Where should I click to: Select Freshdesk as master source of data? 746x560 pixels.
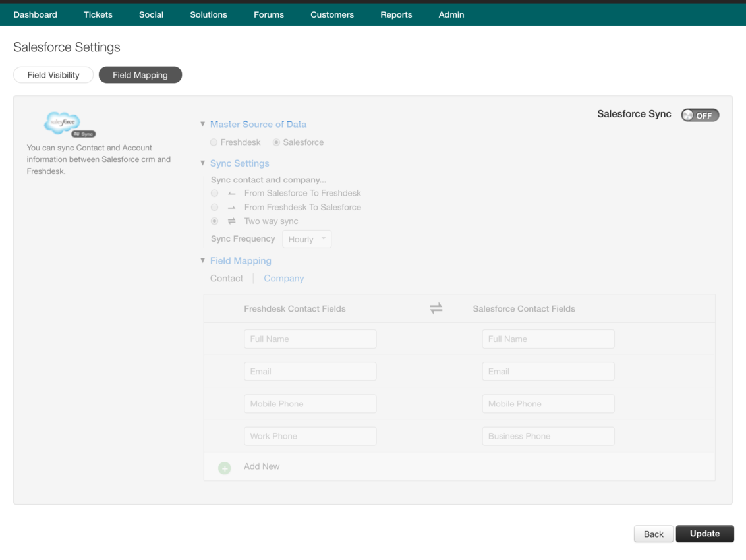point(214,142)
